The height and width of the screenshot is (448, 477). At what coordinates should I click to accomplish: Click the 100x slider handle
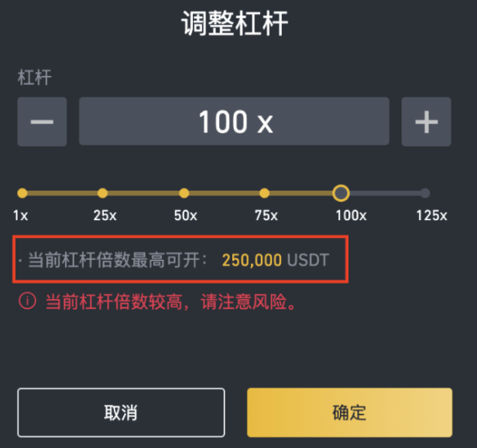click(x=341, y=193)
